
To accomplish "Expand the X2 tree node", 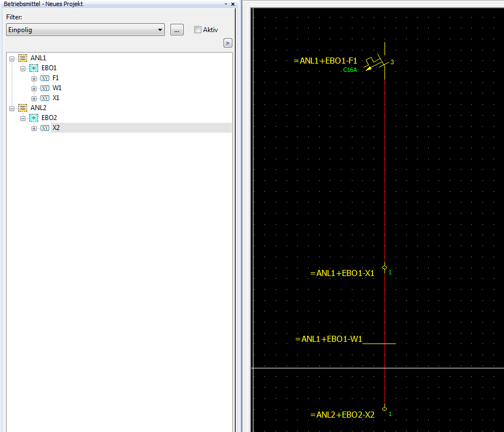I will (x=34, y=128).
